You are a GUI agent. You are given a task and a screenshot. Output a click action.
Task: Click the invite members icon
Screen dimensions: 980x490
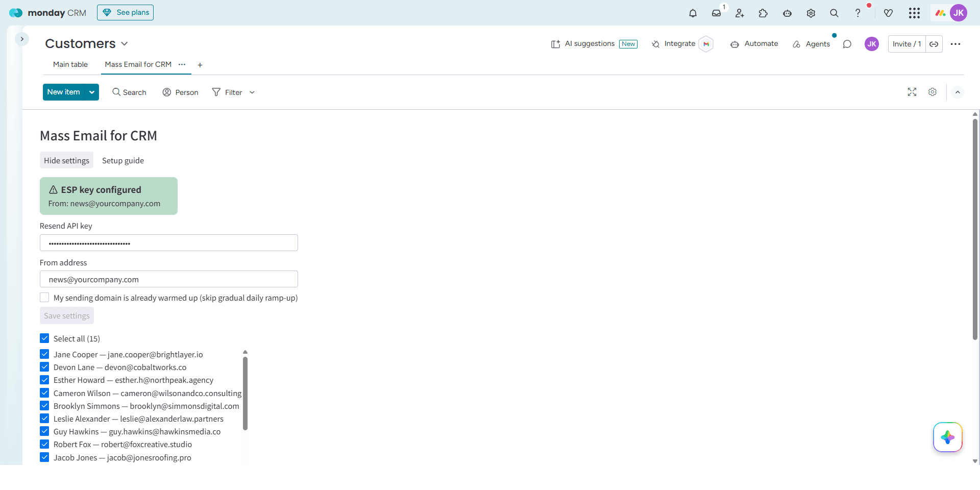tap(740, 13)
